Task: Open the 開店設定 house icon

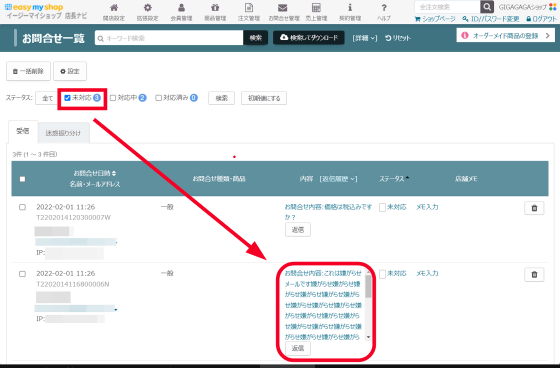Action: tap(114, 8)
